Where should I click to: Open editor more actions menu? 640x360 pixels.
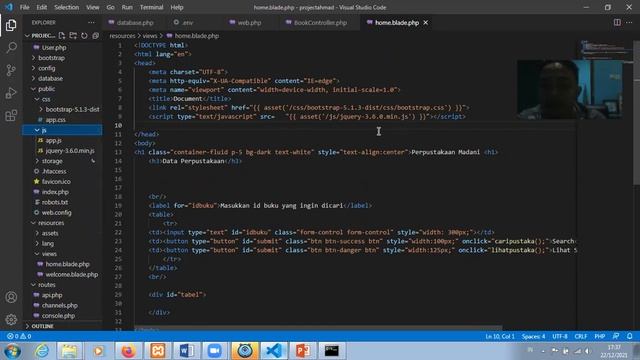click(629, 22)
